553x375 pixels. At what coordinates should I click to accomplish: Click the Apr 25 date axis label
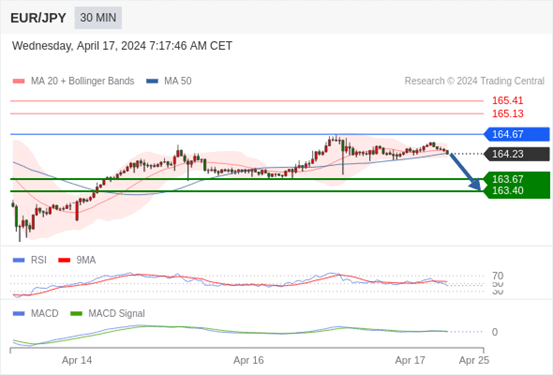coord(474,360)
